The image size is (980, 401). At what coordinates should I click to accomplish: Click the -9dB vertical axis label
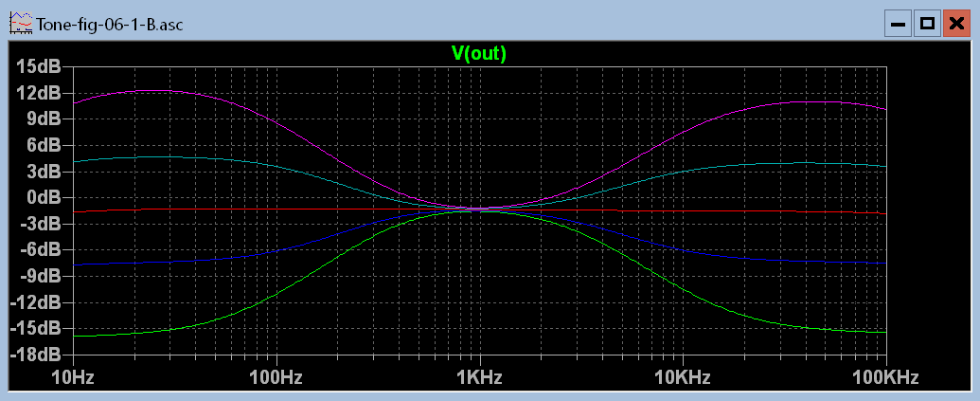click(40, 276)
